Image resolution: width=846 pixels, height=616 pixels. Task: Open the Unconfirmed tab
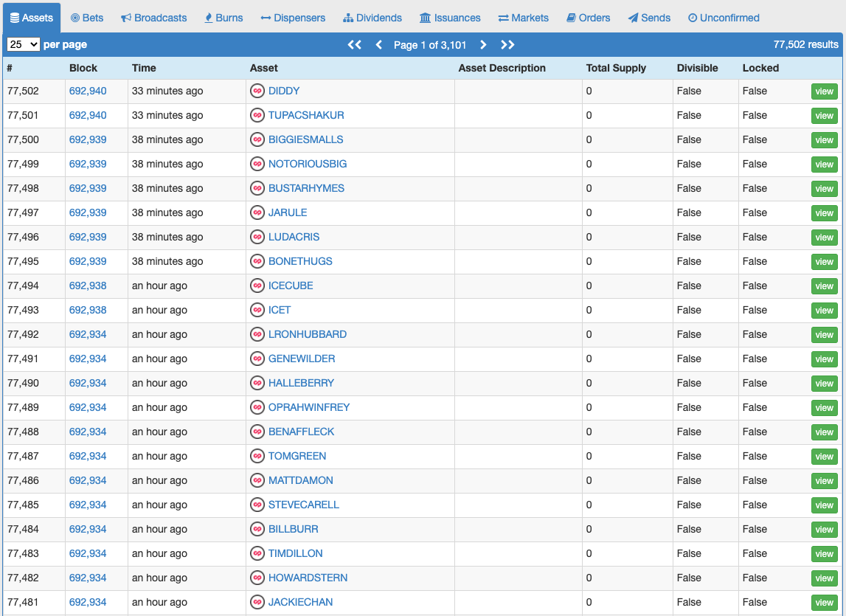(x=724, y=18)
